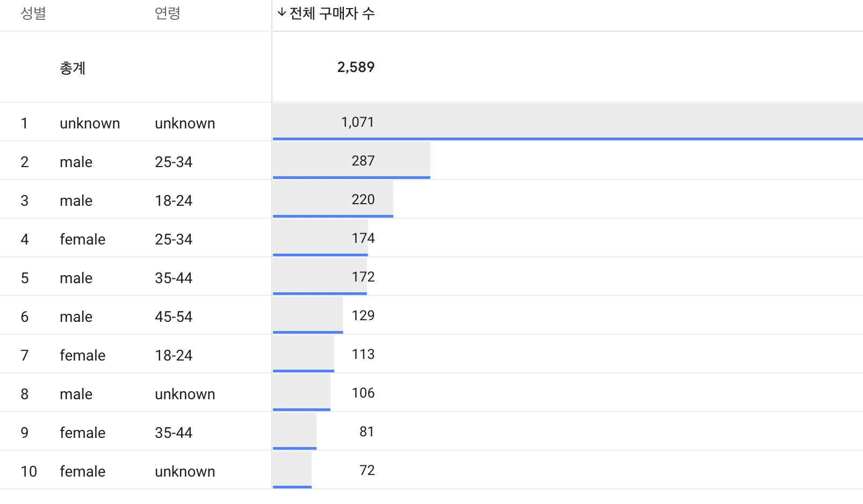Click the 220 buyers bar value
The height and width of the screenshot is (504, 863).
point(363,199)
